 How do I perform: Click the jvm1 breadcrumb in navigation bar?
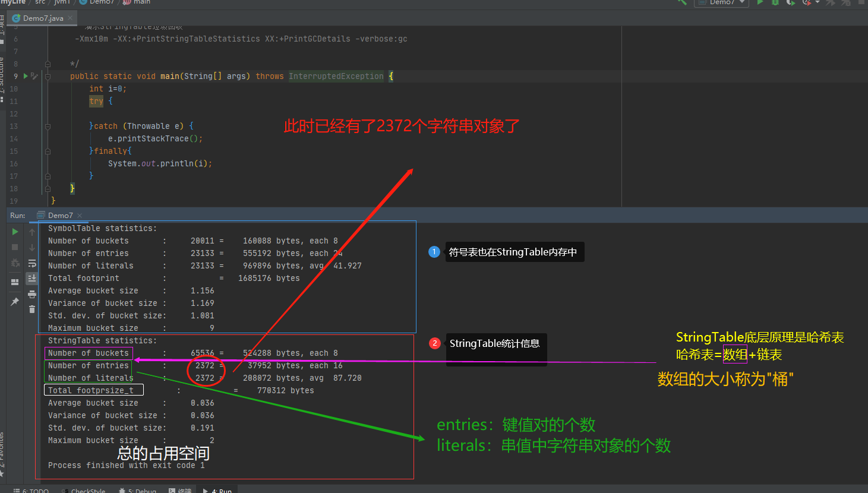click(62, 2)
